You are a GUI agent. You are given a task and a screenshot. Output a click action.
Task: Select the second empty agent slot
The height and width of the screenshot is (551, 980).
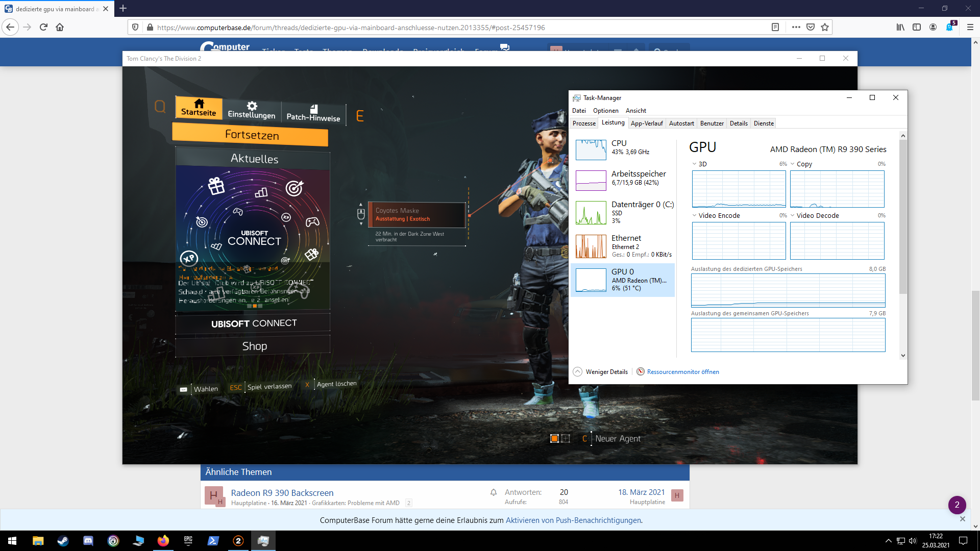pyautogui.click(x=566, y=438)
